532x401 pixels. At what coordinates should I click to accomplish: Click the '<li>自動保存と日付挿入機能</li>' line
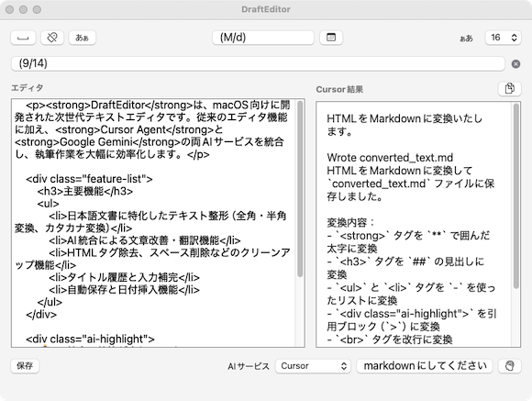click(124, 290)
